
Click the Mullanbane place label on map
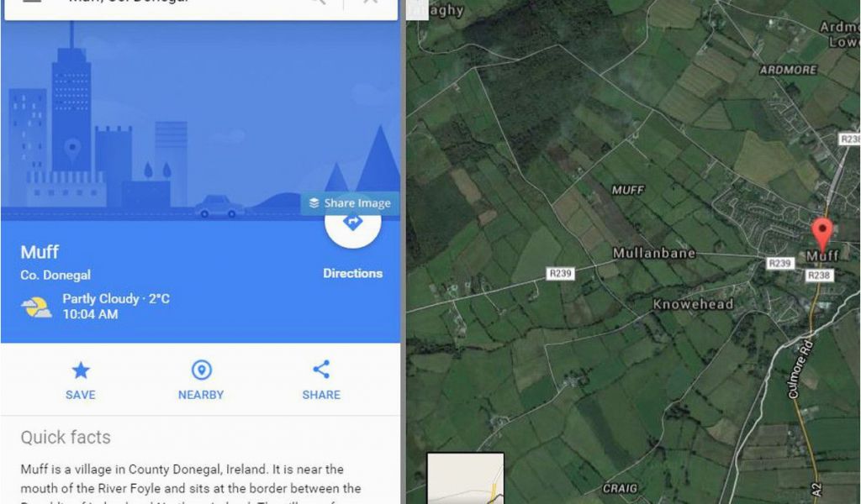click(x=654, y=254)
